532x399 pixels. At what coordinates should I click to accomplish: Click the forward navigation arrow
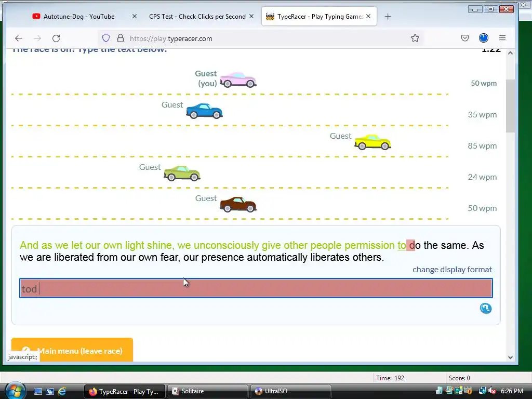click(x=37, y=38)
